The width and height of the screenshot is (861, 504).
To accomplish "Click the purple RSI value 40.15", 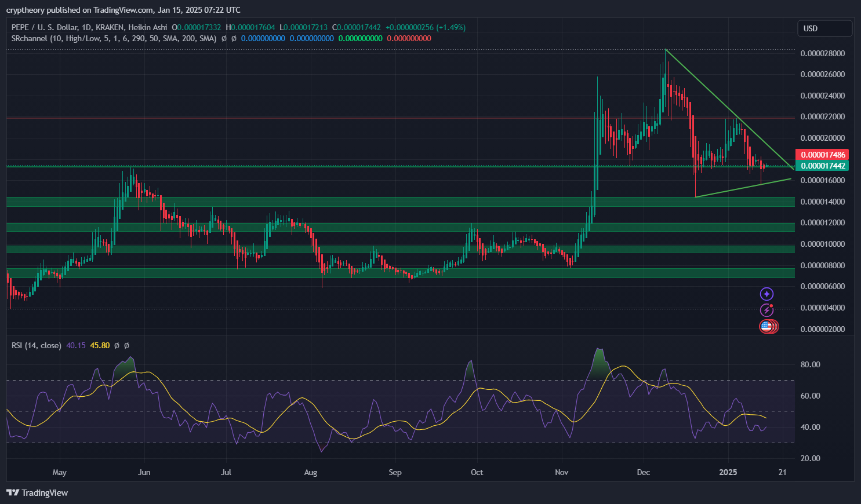I will (76, 345).
